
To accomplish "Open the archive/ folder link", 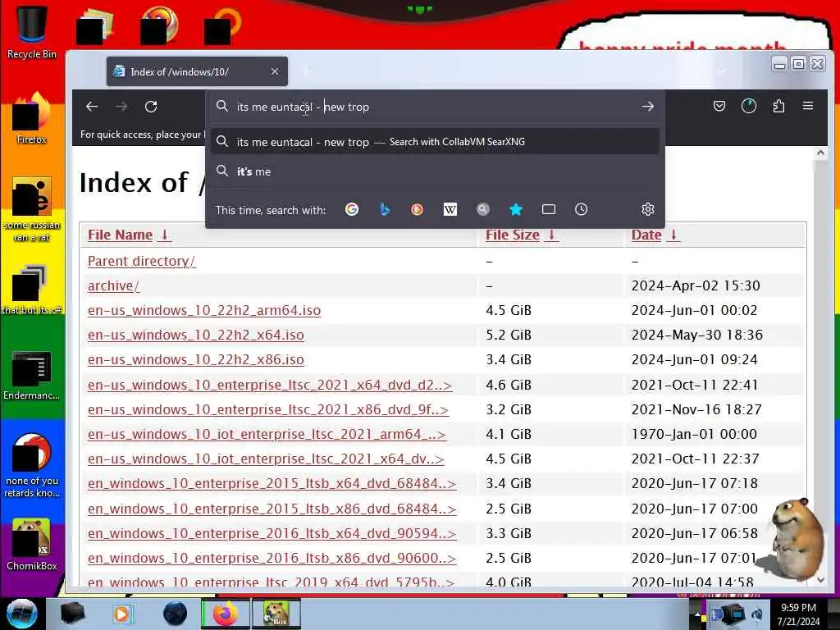I will click(x=113, y=285).
